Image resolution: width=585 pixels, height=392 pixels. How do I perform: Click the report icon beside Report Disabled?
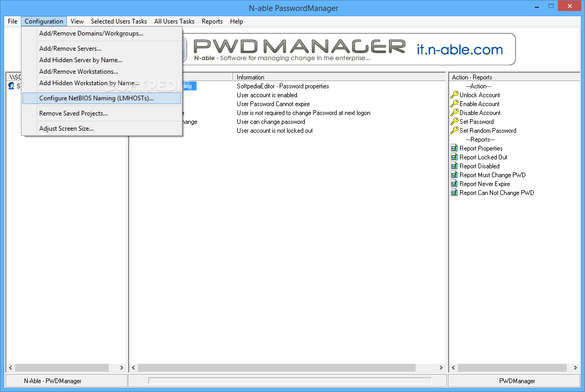click(x=454, y=166)
